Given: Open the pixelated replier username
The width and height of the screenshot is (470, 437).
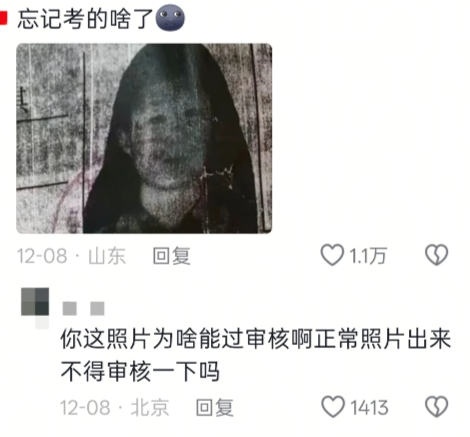Looking at the screenshot, I should (x=83, y=308).
